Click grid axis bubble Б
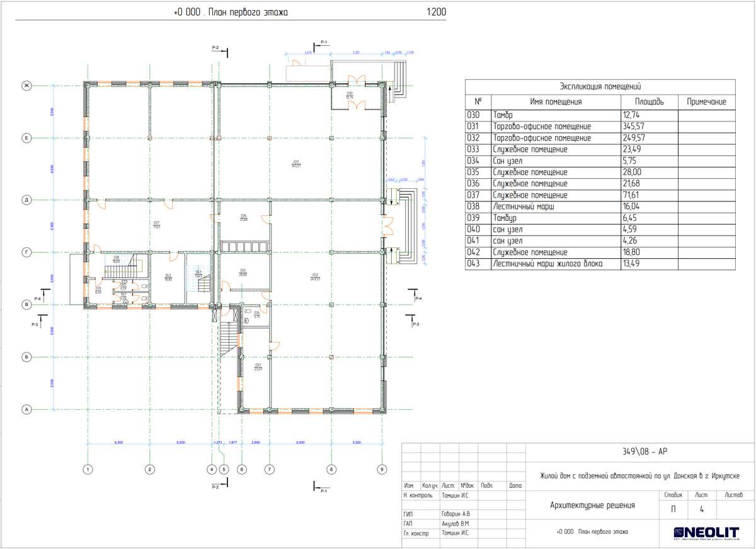Screen dimensions: 756x549 [27, 357]
